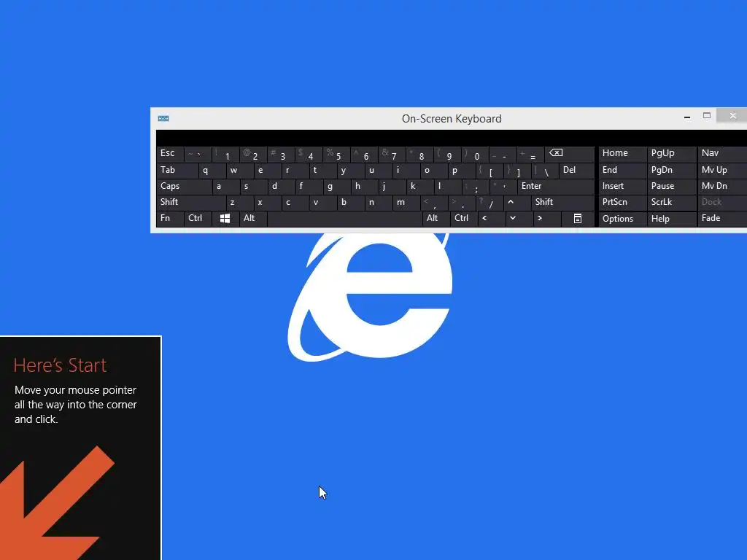This screenshot has height=560, width=747.
Task: Click the letter g key
Action: [x=336, y=186]
